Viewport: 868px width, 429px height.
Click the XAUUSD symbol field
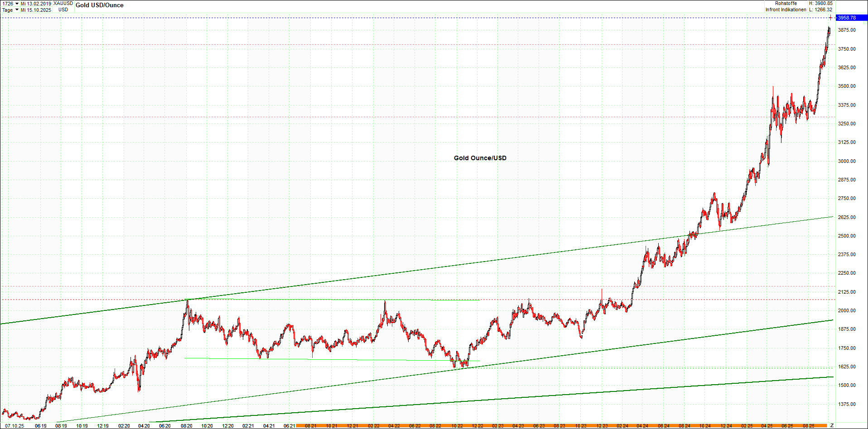point(63,4)
